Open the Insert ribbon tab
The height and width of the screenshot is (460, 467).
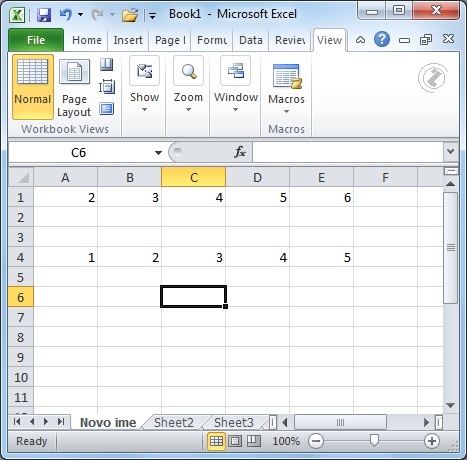(128, 40)
